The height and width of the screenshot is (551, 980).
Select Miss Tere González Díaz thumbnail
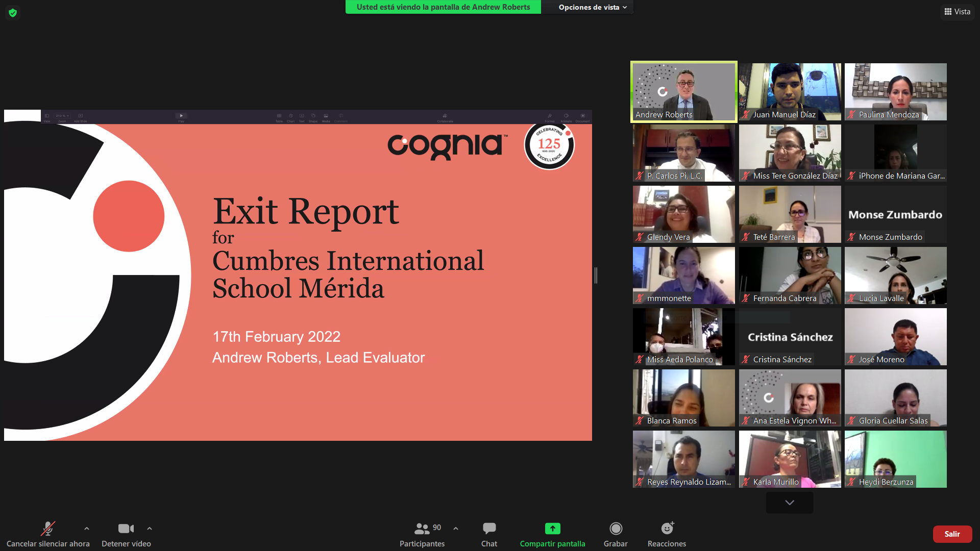click(790, 153)
